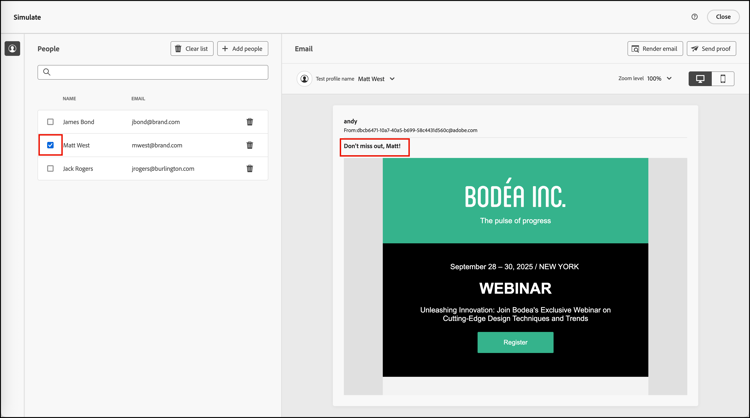
Task: Clear the people list
Action: 192,48
